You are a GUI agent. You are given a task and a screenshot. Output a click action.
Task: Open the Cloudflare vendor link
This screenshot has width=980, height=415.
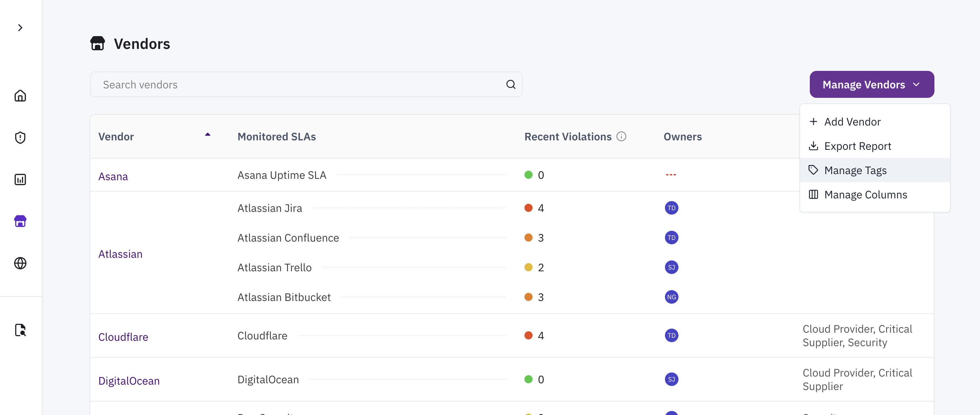123,337
